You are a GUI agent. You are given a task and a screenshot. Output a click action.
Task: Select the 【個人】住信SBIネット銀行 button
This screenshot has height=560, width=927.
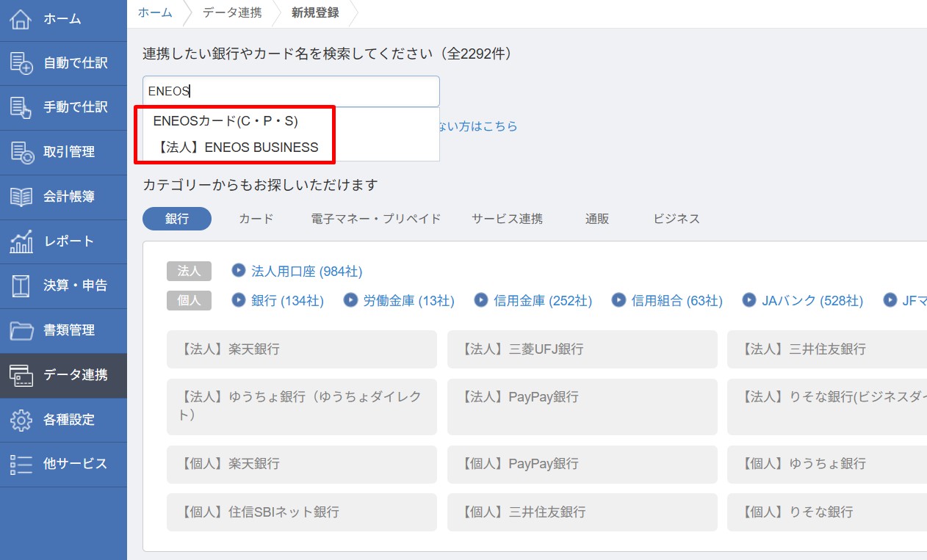pyautogui.click(x=301, y=512)
